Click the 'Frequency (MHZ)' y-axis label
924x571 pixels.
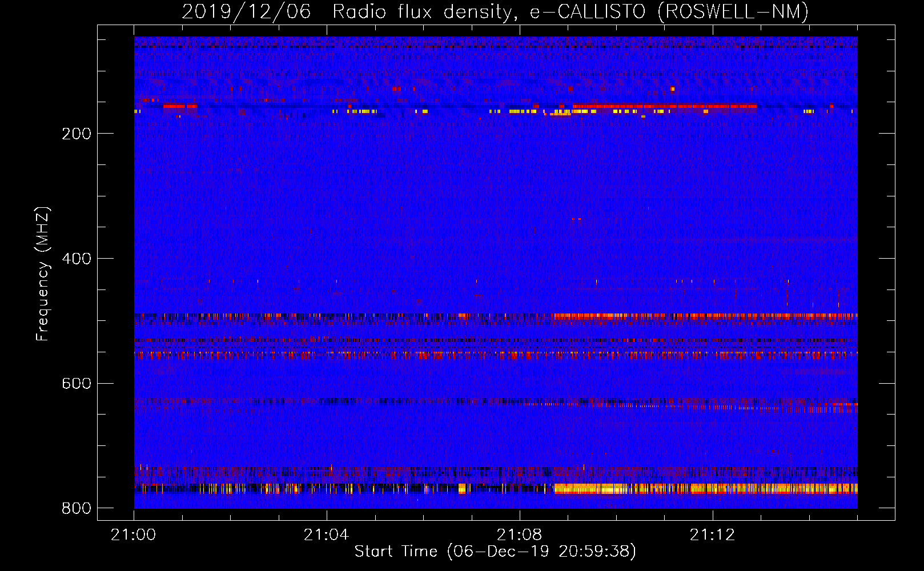pos(43,274)
